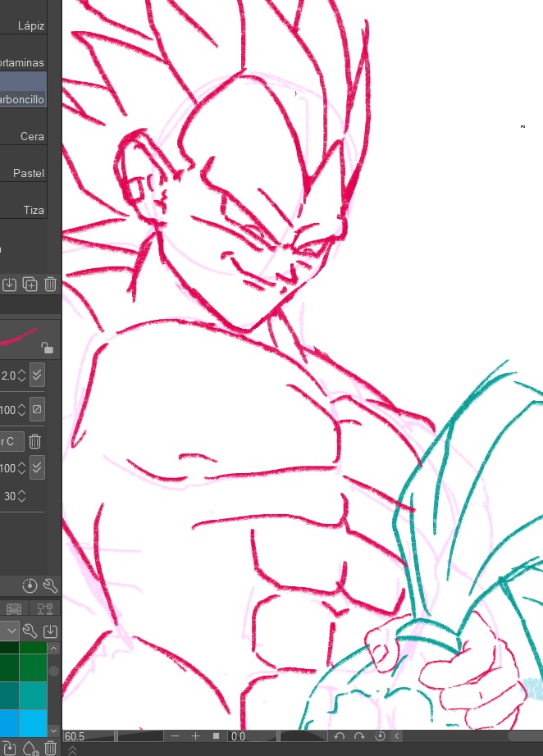The width and height of the screenshot is (543, 756).
Task: Add color with the droplet plus icon
Action: [x=30, y=747]
